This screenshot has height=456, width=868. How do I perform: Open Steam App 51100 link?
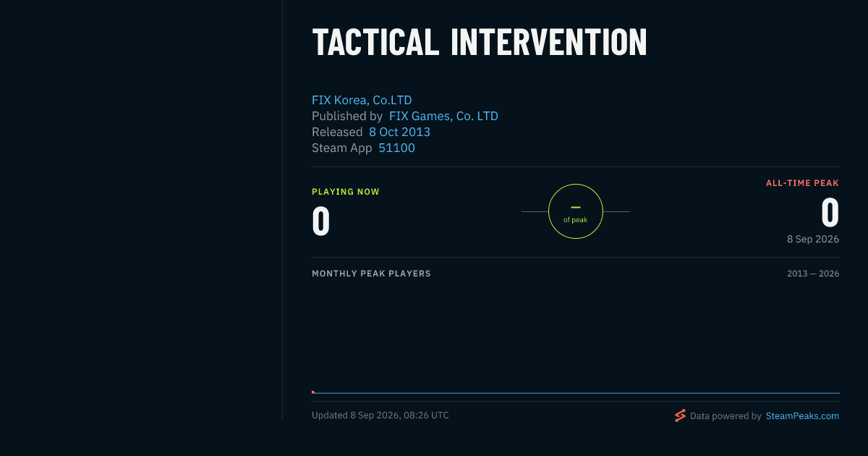coord(396,148)
